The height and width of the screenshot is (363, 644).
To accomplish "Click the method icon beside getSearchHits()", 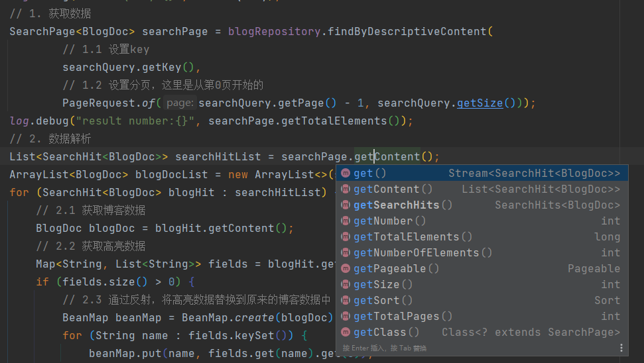I will click(x=346, y=205).
